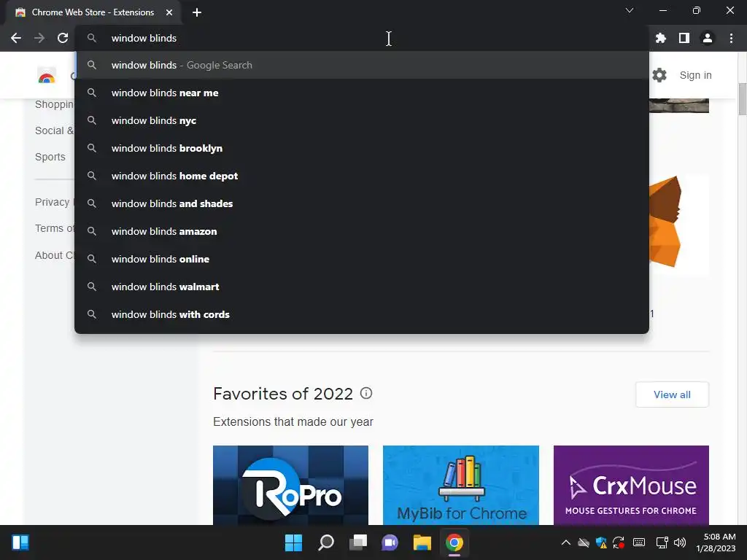Image resolution: width=747 pixels, height=560 pixels.
Task: Close the Chrome Web Store tab
Action: click(169, 12)
